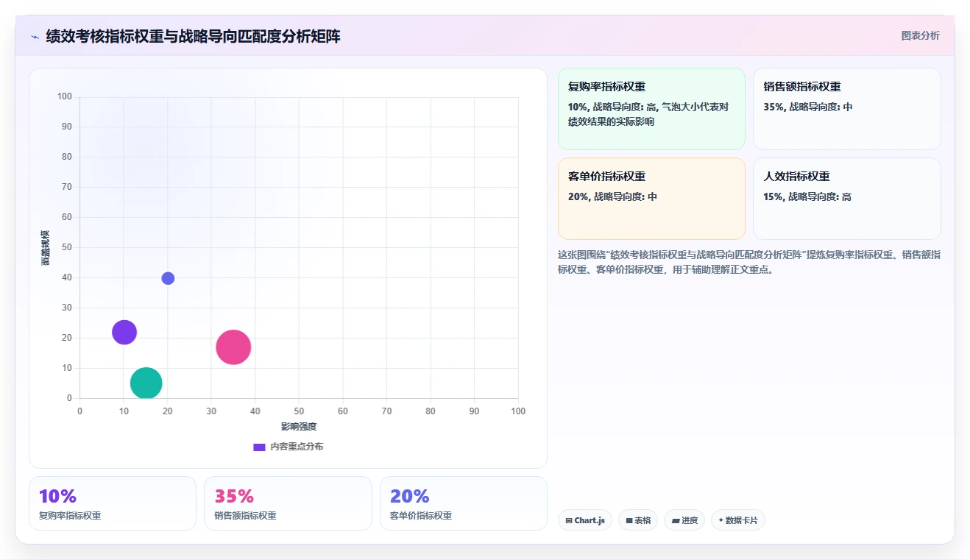Click the 35% stat card

(288, 503)
